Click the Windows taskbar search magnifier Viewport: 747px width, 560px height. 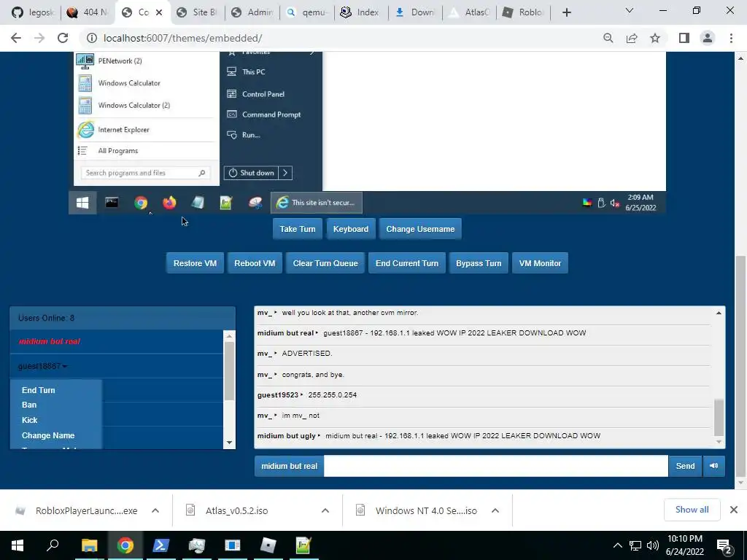pos(53,545)
